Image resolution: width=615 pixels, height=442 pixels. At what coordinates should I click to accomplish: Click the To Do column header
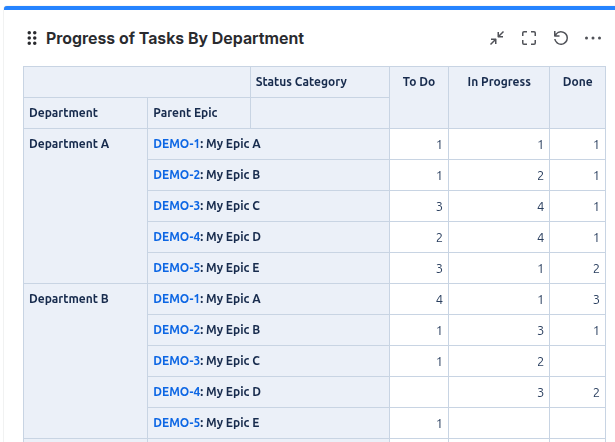coord(418,82)
